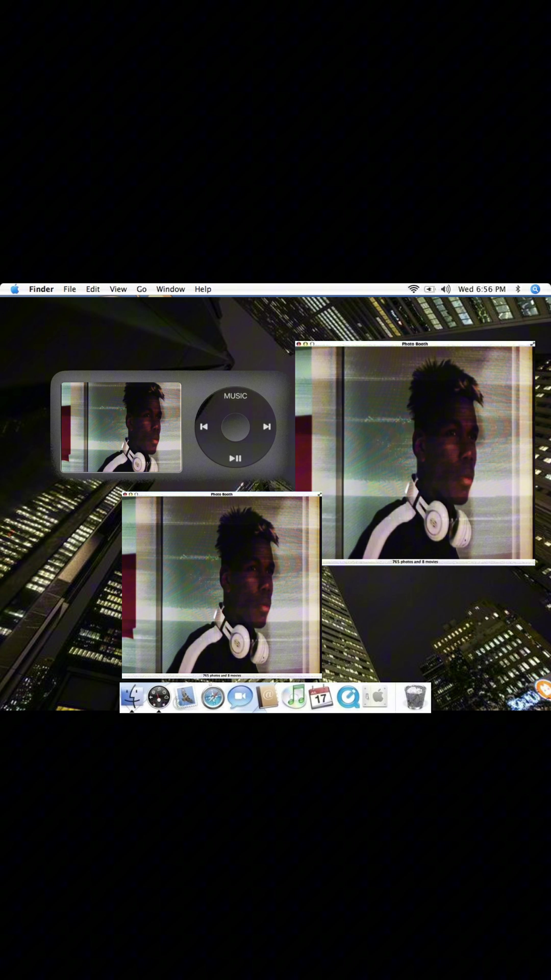The image size is (551, 980).
Task: Open the Window menu
Action: click(170, 289)
